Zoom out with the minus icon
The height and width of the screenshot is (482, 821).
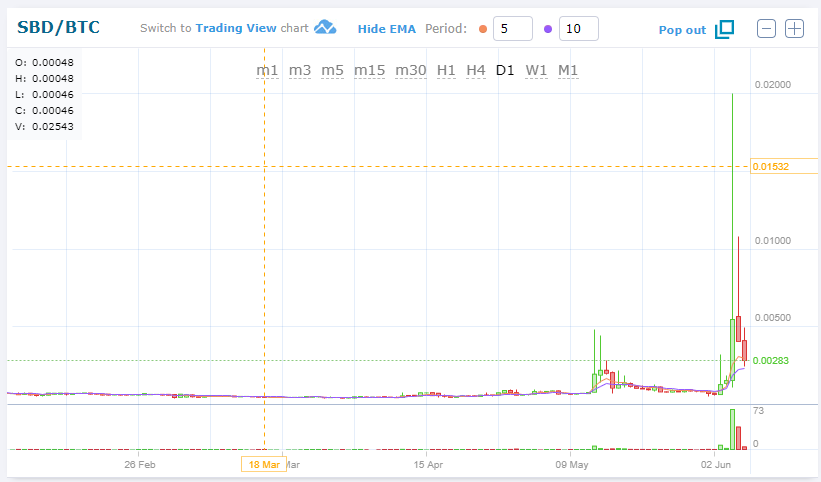pos(766,28)
